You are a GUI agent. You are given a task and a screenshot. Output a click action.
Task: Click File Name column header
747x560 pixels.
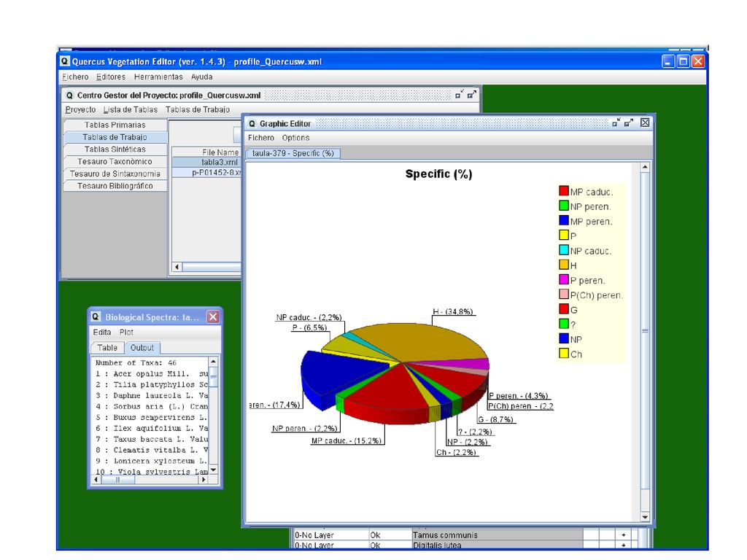[x=207, y=152]
